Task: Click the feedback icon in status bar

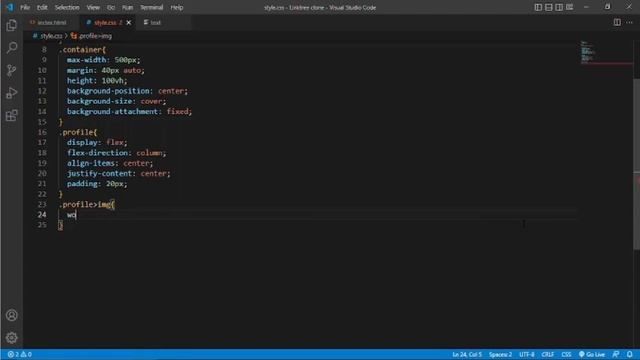Action: coord(616,354)
